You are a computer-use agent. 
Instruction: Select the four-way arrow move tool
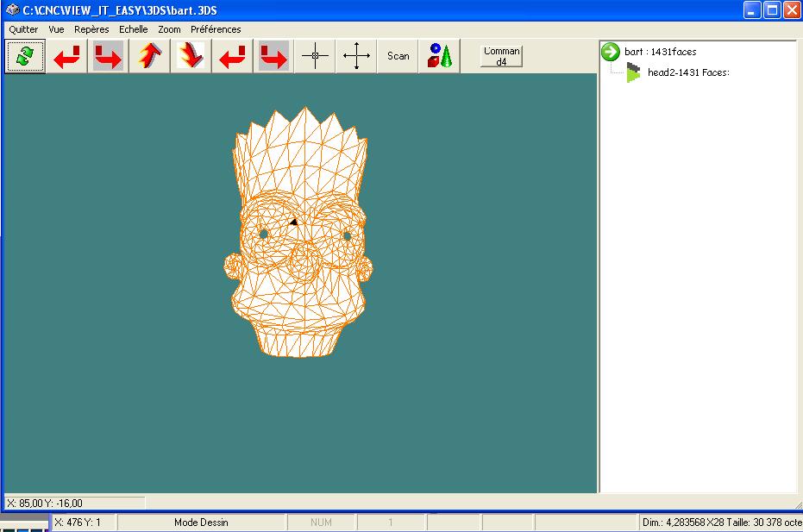(x=356, y=56)
